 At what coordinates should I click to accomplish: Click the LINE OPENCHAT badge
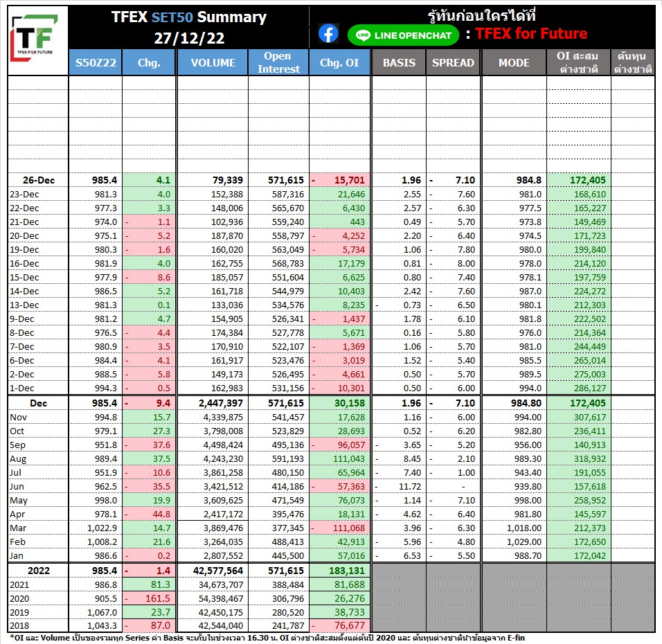point(403,35)
